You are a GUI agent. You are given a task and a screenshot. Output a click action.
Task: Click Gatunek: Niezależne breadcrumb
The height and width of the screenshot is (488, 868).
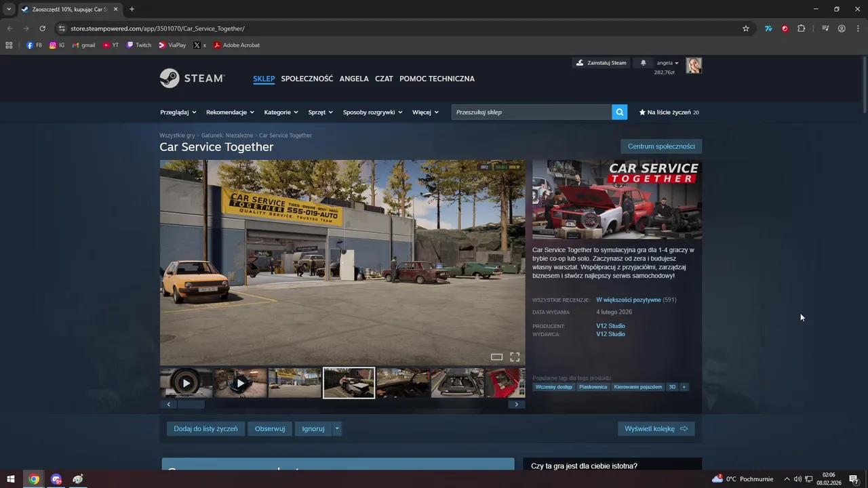(x=227, y=136)
